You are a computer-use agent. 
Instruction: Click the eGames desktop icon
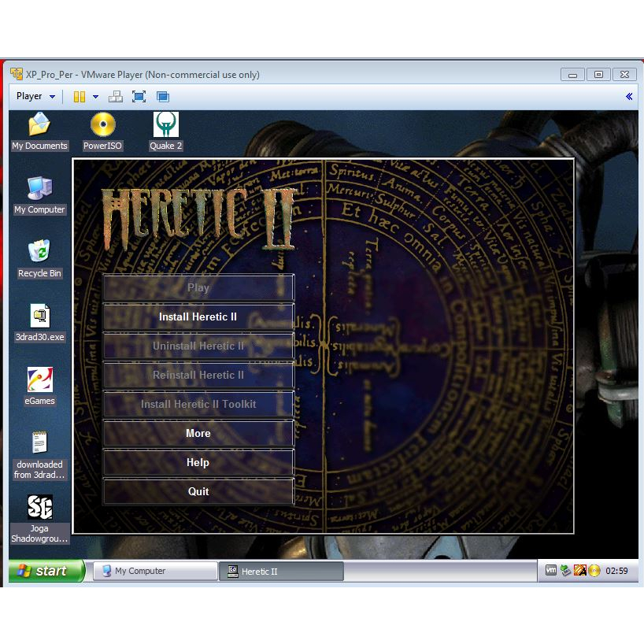39,381
